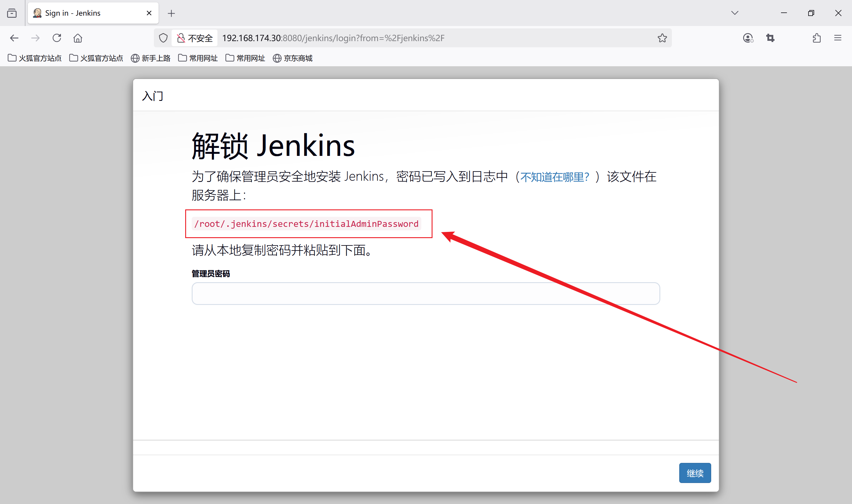Open the extensions puzzle icon

pos(817,38)
